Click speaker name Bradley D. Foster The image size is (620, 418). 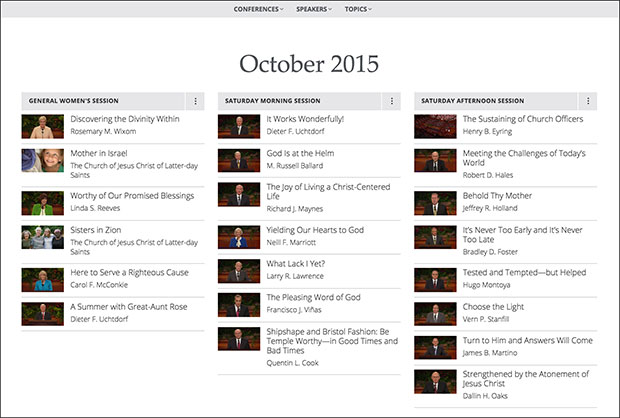pos(490,252)
